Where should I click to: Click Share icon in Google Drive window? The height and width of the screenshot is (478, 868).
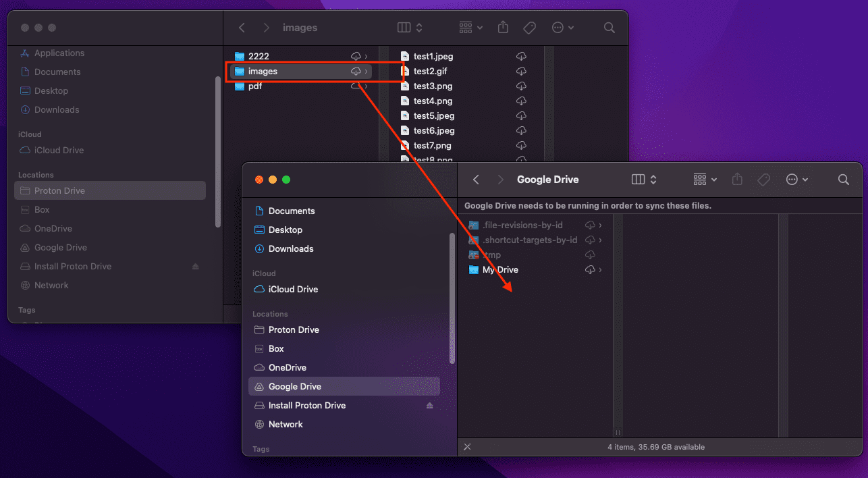coord(737,179)
